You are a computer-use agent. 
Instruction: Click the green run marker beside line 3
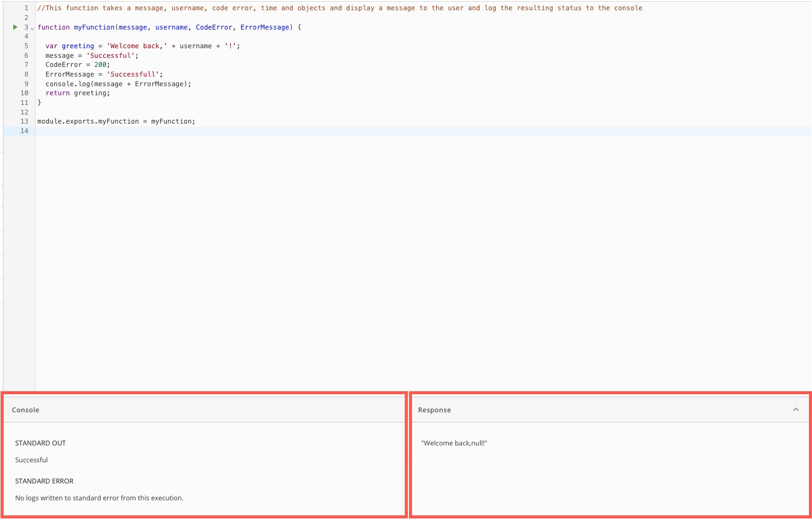14,27
